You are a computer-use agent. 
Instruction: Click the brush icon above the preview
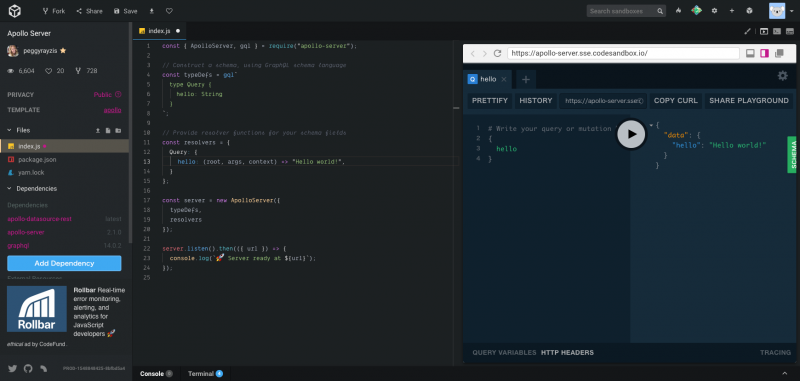748,31
